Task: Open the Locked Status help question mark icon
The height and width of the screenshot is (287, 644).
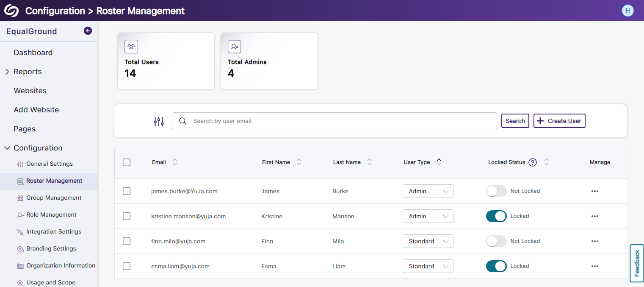Action: point(533,162)
